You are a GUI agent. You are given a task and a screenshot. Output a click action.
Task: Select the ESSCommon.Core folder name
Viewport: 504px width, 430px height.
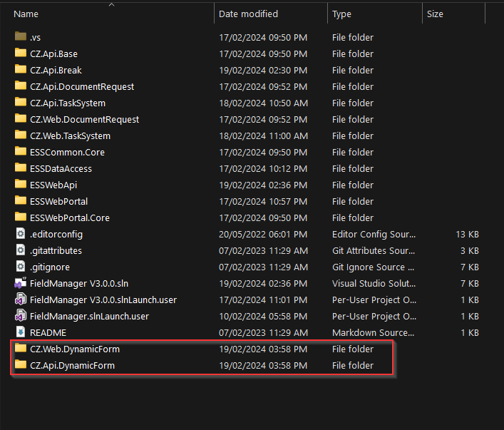67,152
